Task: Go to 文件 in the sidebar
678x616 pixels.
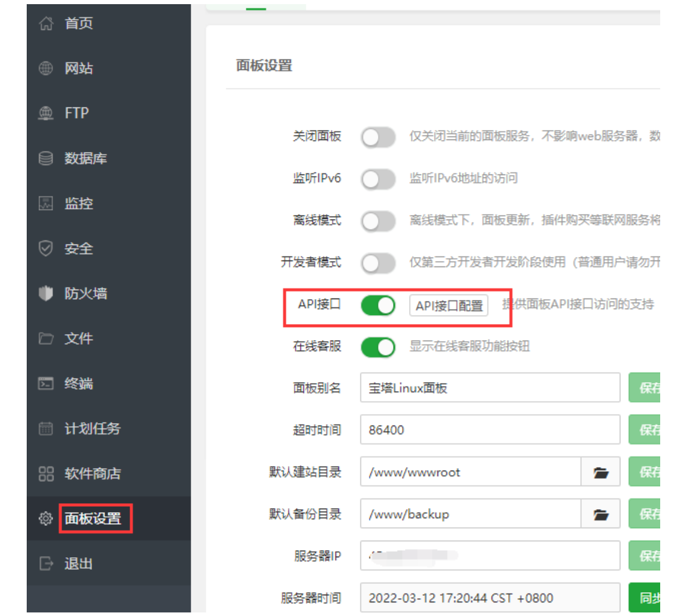Action: pyautogui.click(x=78, y=339)
